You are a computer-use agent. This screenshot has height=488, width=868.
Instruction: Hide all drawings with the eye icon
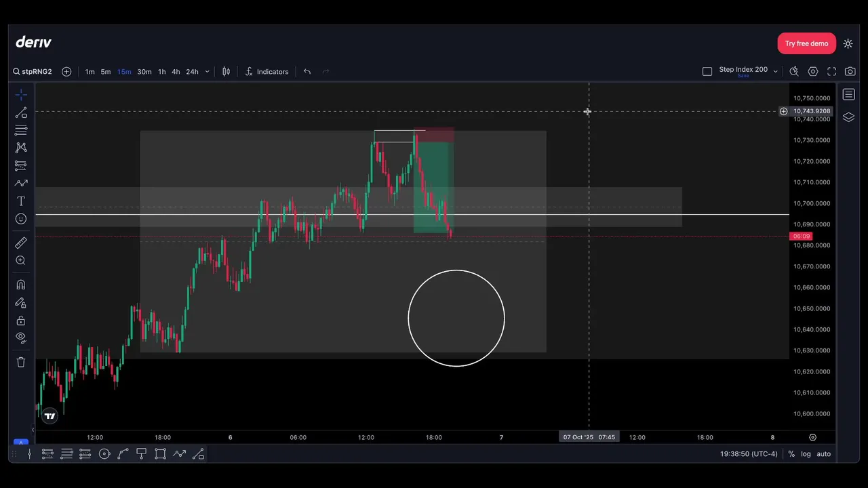coord(21,338)
